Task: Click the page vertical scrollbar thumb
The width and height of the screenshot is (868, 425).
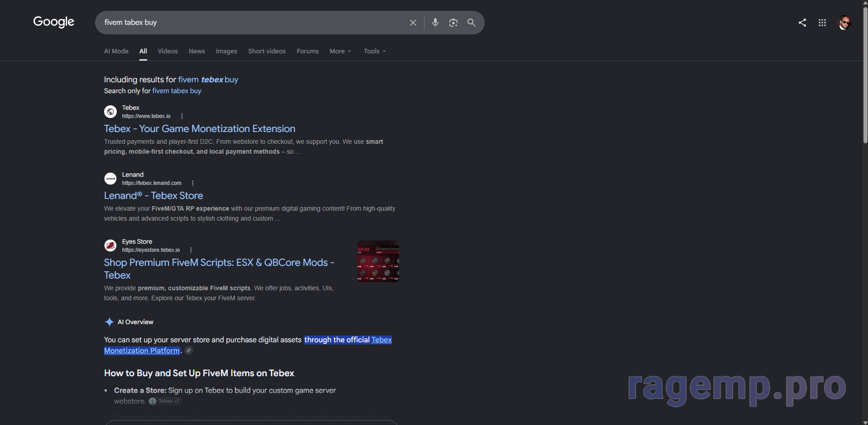Action: tap(865, 75)
